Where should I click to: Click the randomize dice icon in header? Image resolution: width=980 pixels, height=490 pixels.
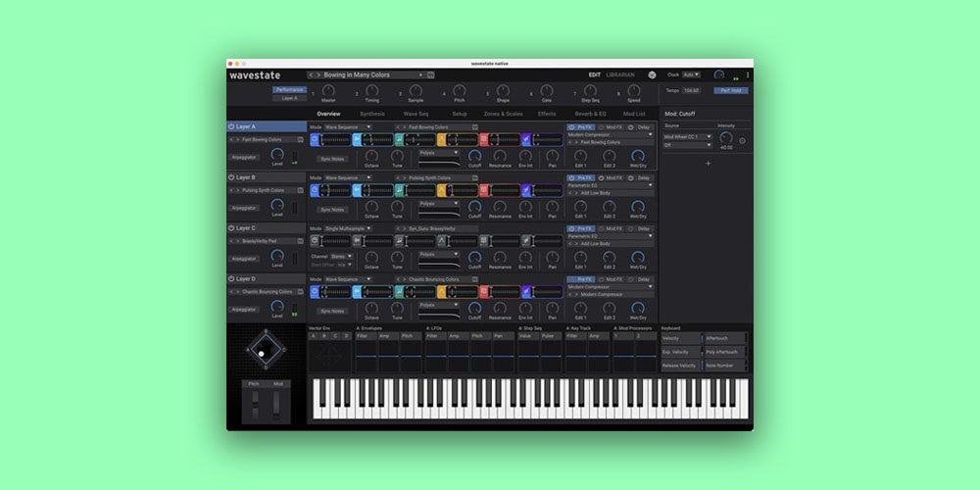(x=653, y=74)
